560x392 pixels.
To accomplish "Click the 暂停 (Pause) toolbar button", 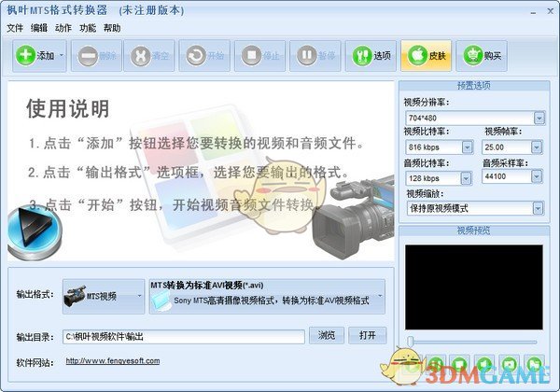I will coord(315,56).
